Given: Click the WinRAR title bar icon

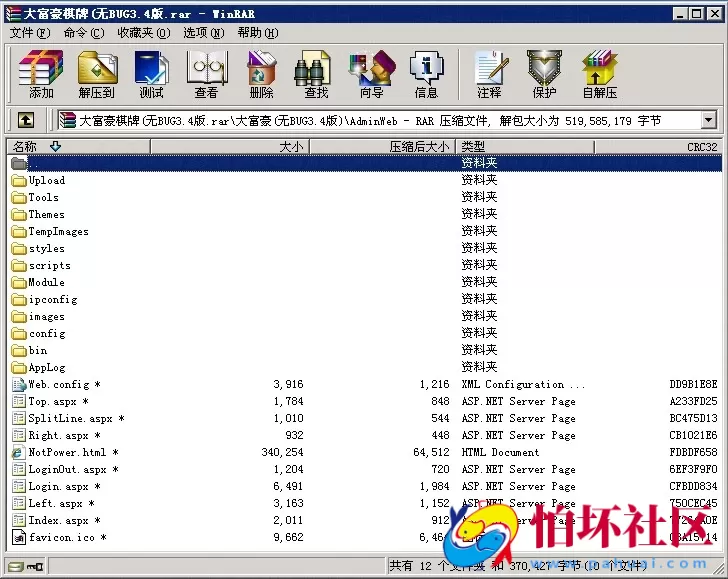Looking at the screenshot, I should pos(13,14).
